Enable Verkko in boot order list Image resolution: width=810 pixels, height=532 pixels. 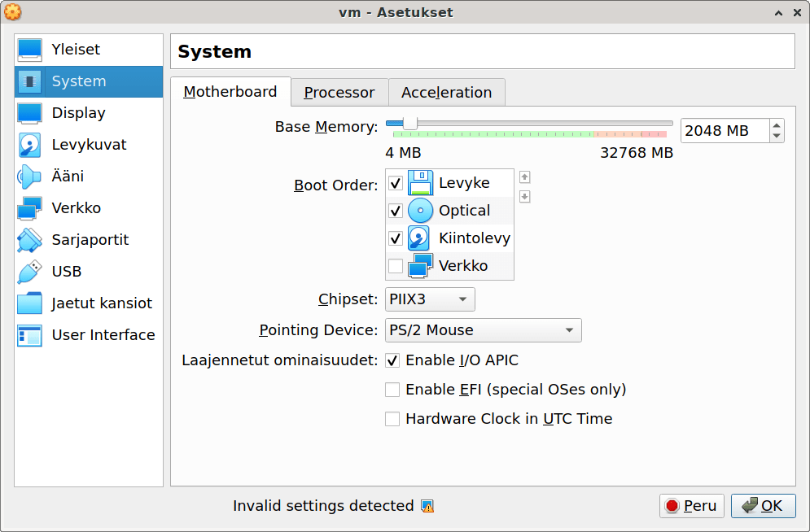coord(396,266)
